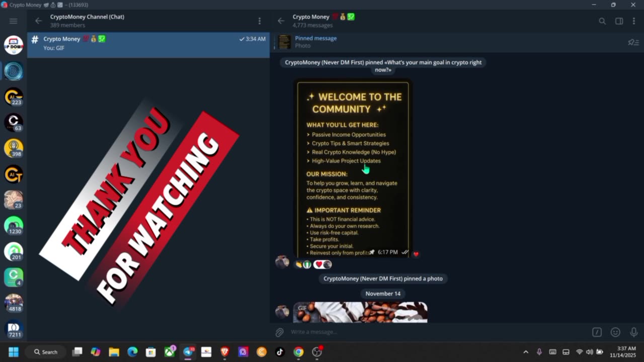Open clock showing 3:37 AM
The image size is (644, 362).
click(623, 352)
